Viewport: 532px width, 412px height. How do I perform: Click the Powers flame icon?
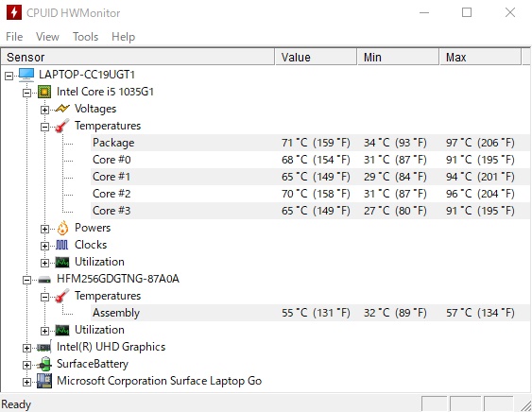(x=62, y=228)
